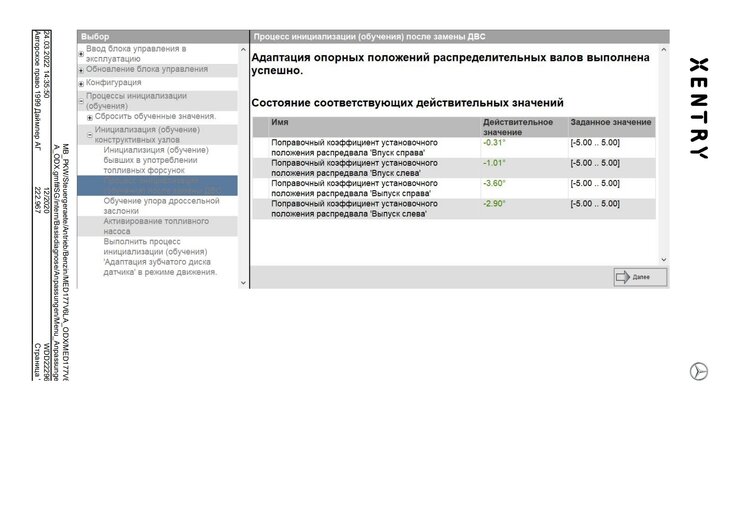Select 'Инициализация (обучение) конструктивных узлов' item
Screen dimensions: 739x512
(x=147, y=134)
